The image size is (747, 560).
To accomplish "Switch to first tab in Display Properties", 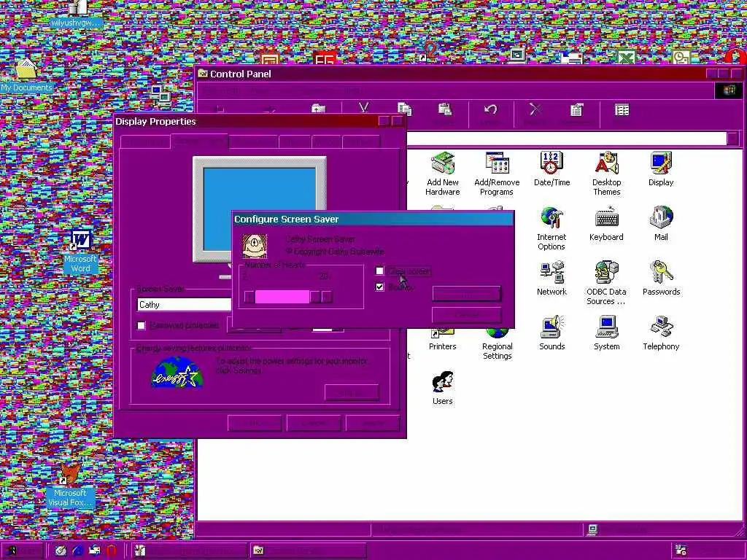I will pos(145,142).
